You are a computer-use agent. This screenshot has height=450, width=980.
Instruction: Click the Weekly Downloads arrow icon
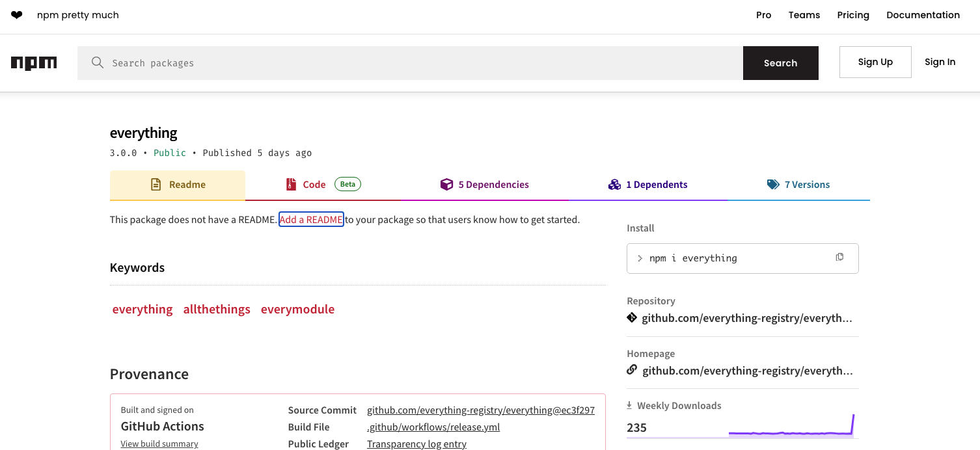pyautogui.click(x=629, y=405)
